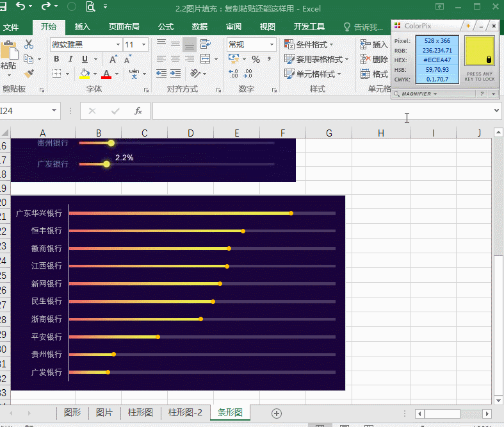Screen dimensions: 504x427
Task: Open 条件格式 conditional formatting menu
Action: click(x=309, y=44)
